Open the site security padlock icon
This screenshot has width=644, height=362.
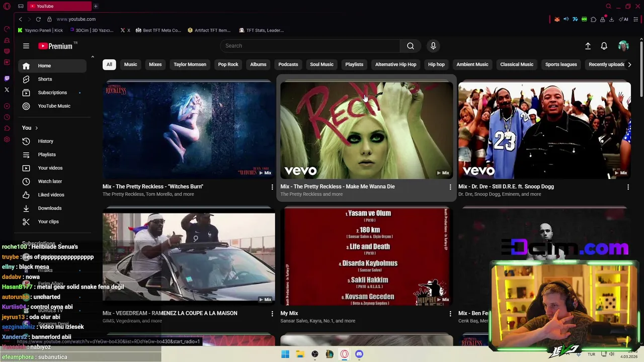tap(49, 19)
